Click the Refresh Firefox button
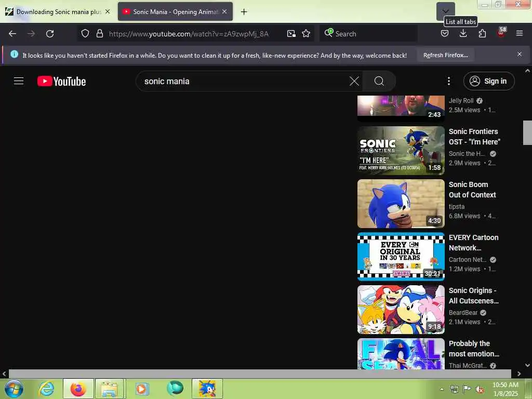This screenshot has height=399, width=532. pyautogui.click(x=445, y=55)
